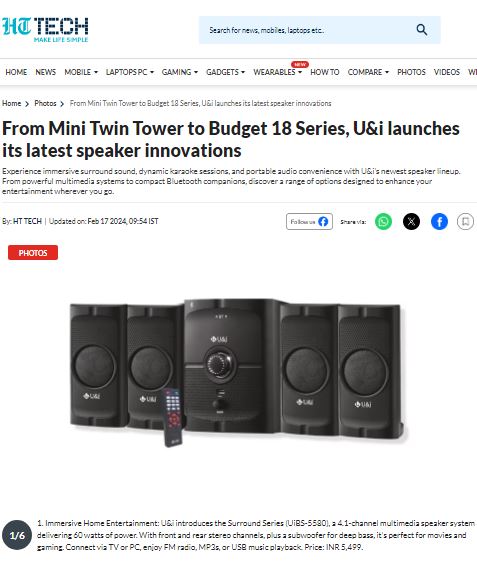This screenshot has height=563, width=477.
Task: Share article via X icon
Action: (411, 222)
